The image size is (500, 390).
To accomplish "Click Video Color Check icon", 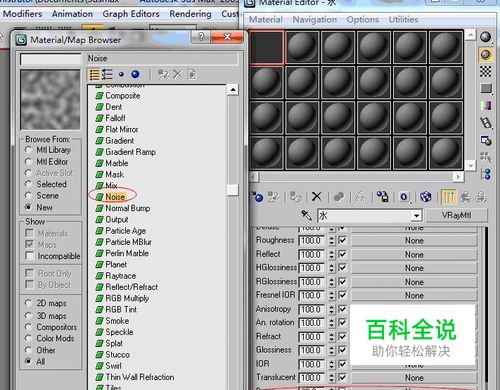I will [486, 106].
